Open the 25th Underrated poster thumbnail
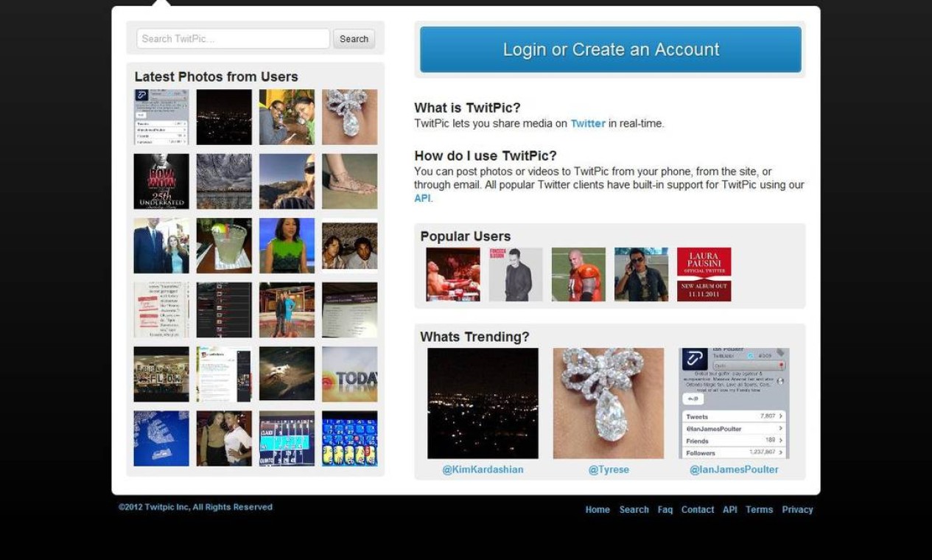Viewport: 932px width, 560px height. tap(161, 181)
